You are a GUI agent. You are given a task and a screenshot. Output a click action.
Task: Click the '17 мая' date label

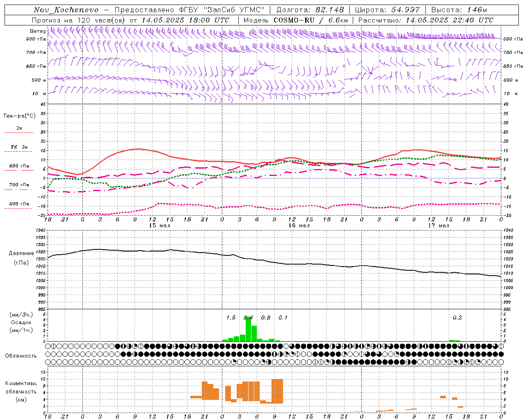click(438, 226)
